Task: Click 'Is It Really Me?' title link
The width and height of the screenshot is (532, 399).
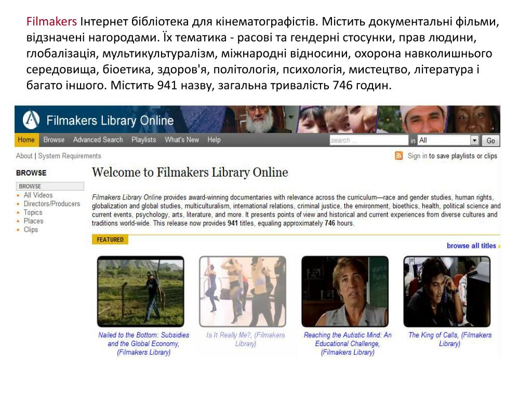Action: click(246, 339)
